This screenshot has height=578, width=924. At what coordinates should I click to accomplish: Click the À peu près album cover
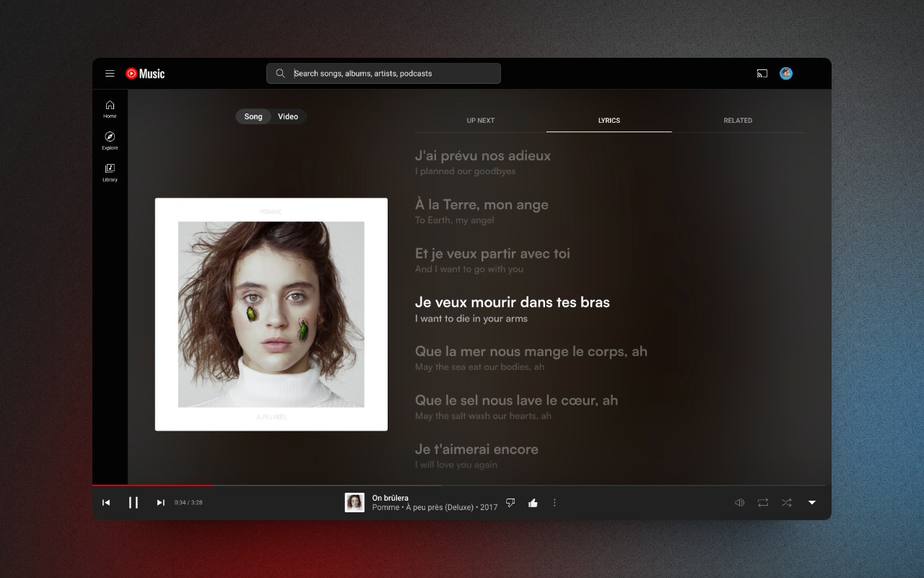coord(271,314)
